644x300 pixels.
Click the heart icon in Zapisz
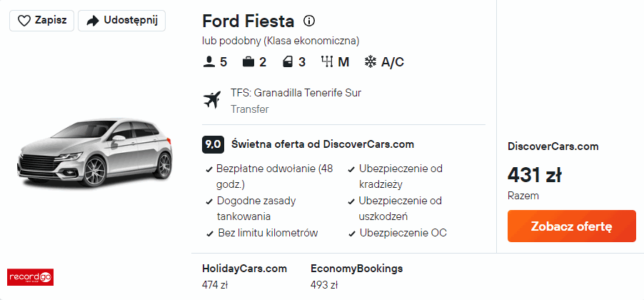(24, 21)
